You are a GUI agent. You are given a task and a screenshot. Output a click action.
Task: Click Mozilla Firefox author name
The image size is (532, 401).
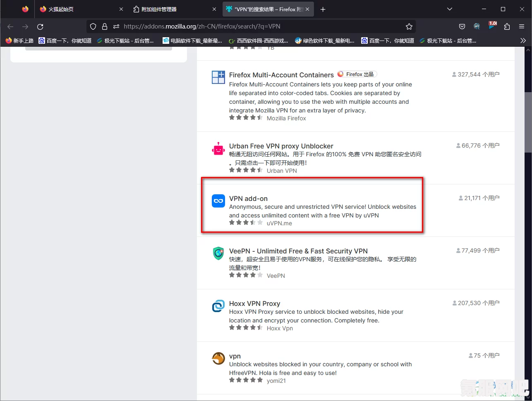(x=286, y=118)
